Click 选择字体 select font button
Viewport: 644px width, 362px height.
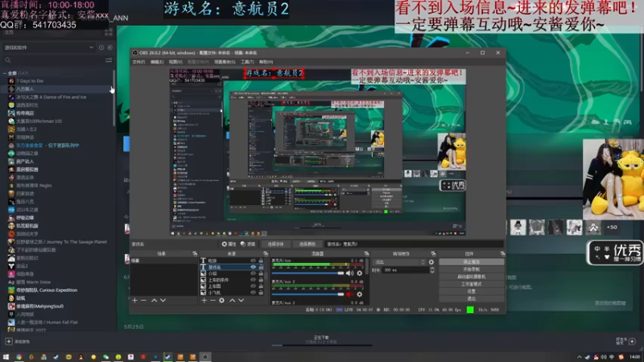coord(275,245)
